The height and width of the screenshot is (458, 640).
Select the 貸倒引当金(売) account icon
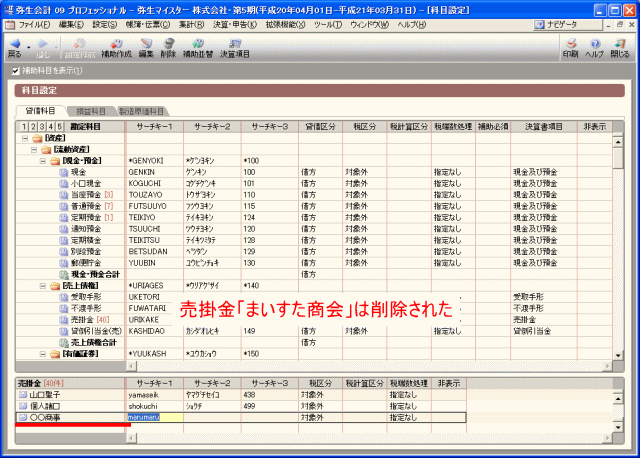(x=64, y=331)
